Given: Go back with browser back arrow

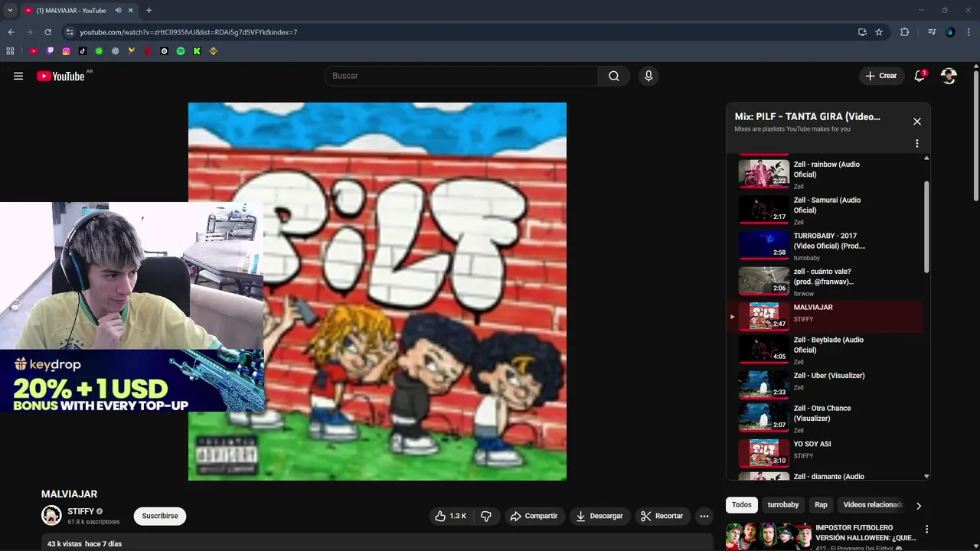Looking at the screenshot, I should click(11, 32).
